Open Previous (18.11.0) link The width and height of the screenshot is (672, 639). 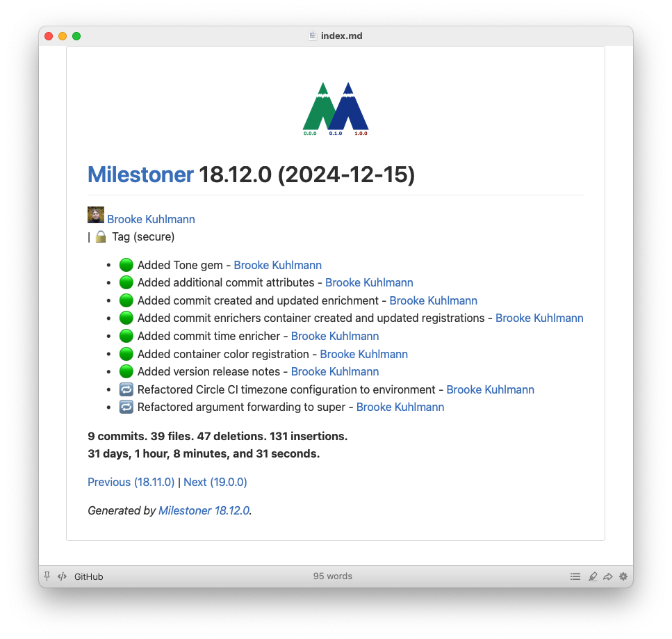click(x=131, y=482)
